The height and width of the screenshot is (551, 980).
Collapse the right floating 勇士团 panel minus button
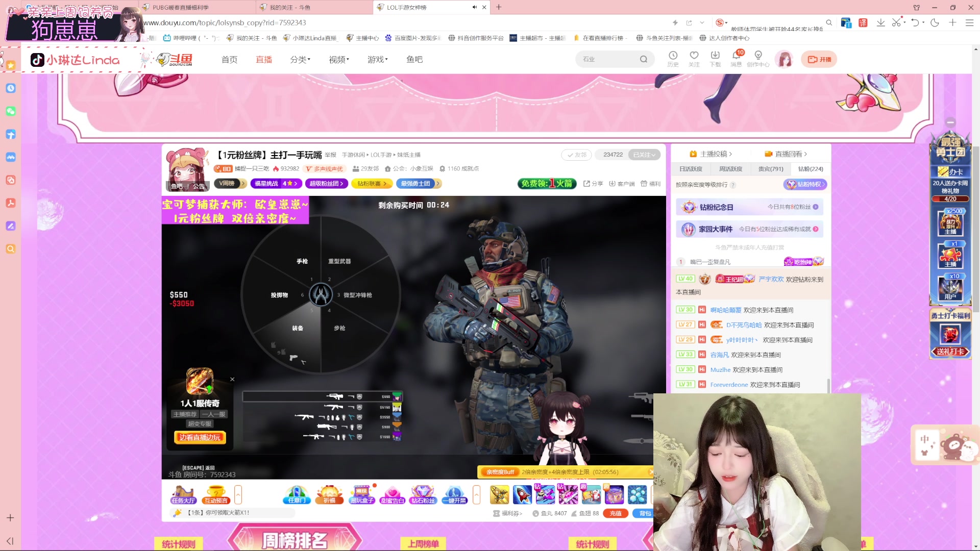[950, 122]
